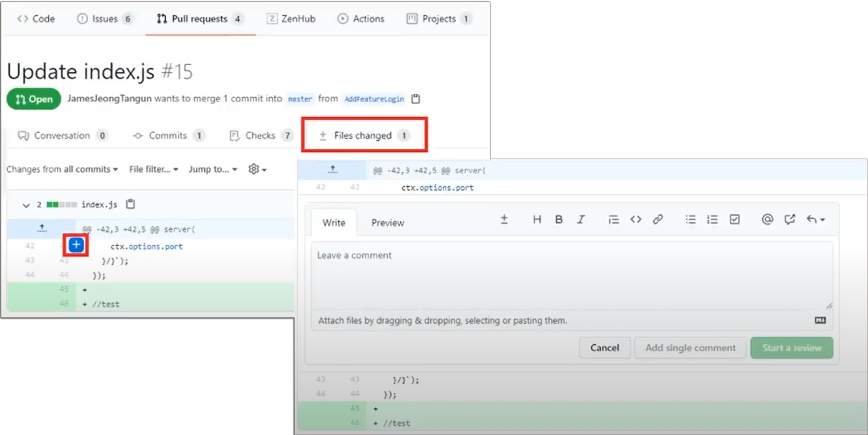
Task: Click ctx.options.port code in left diff
Action: (x=146, y=246)
